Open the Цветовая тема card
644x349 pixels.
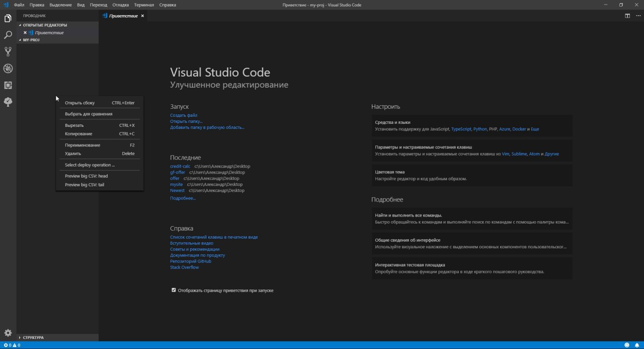472,175
